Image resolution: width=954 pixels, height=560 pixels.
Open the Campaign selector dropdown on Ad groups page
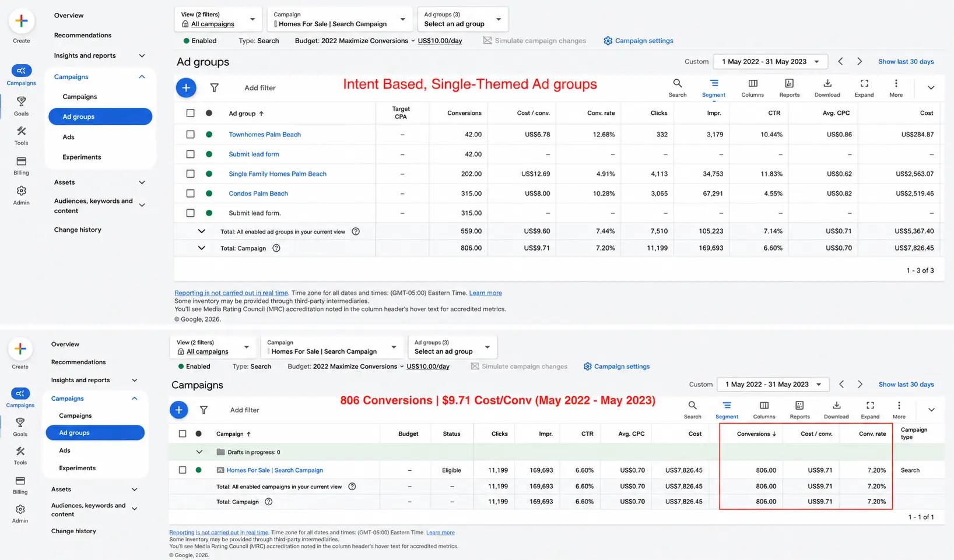340,19
